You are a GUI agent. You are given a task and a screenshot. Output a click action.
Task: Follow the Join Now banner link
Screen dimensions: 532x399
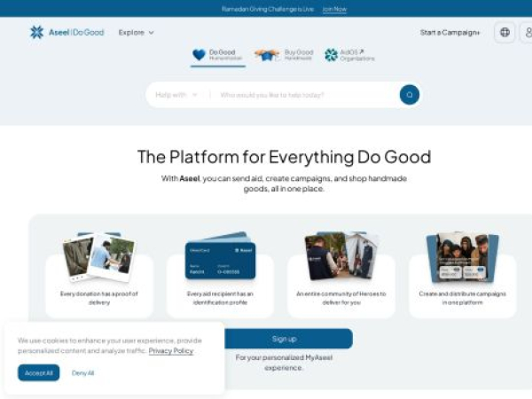[x=334, y=9]
